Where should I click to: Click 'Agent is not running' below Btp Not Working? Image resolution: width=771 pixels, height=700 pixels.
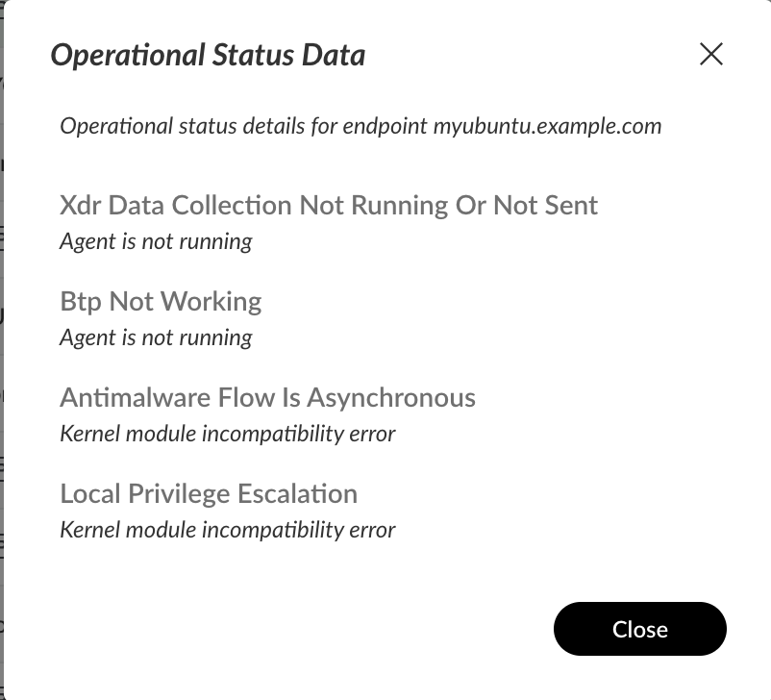[x=156, y=337]
